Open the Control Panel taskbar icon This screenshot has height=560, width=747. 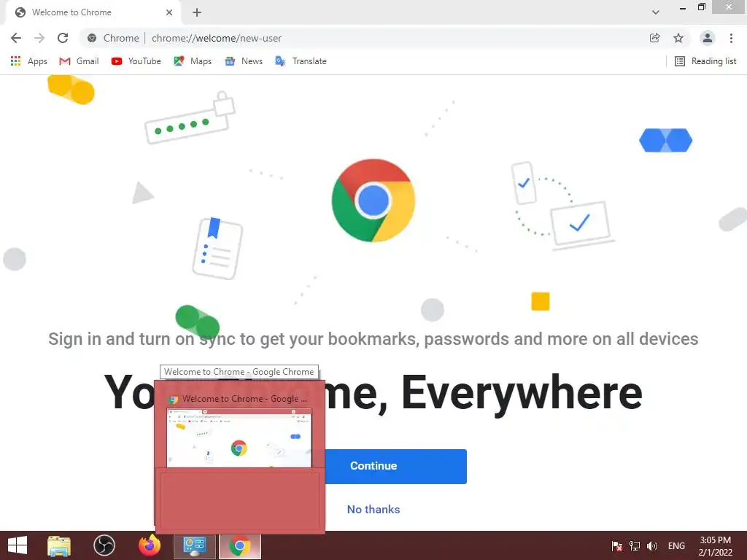(194, 545)
